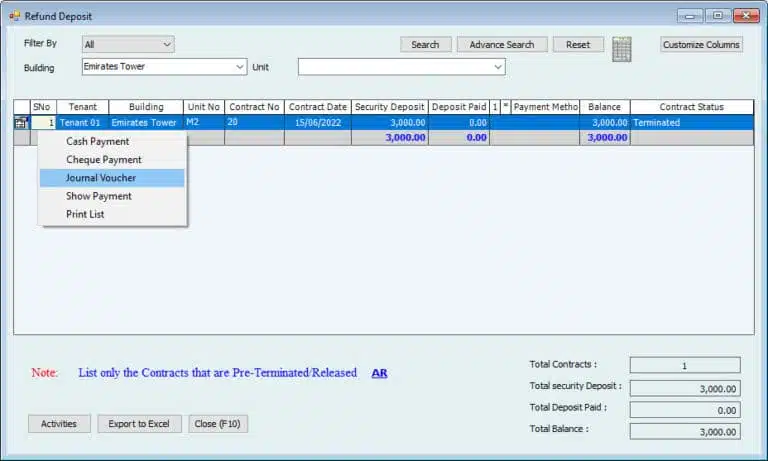Select Cheque Payment menu entry

(104, 160)
